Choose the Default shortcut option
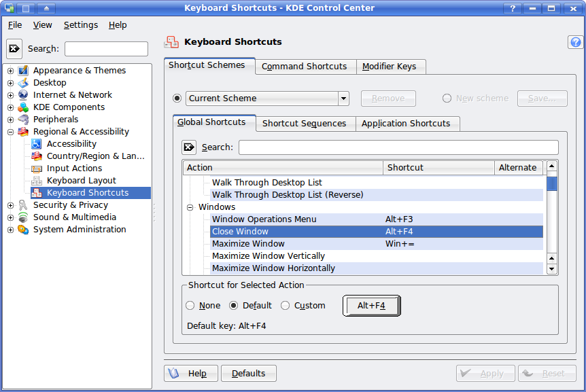Viewport: 586px width, 392px height. tap(234, 306)
